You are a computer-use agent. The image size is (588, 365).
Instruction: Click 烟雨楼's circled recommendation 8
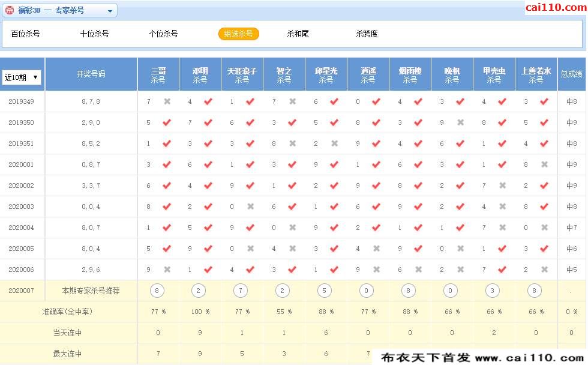[409, 291]
